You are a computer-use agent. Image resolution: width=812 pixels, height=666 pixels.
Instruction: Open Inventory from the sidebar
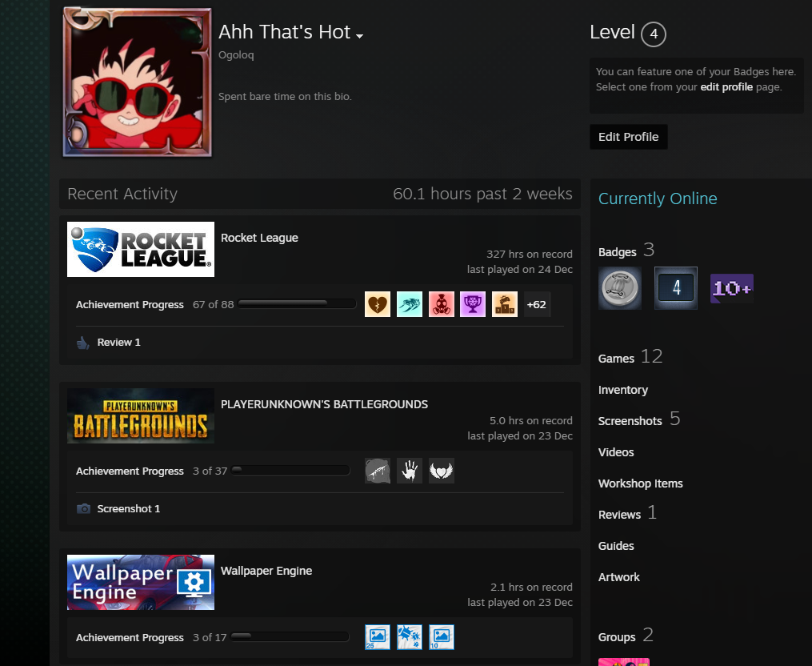tap(623, 390)
